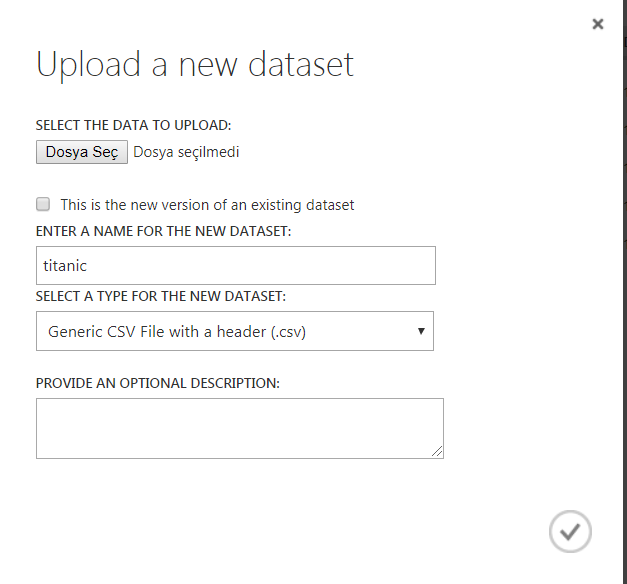The width and height of the screenshot is (627, 584).
Task: Click the "(.csv)" extension text in type selector
Action: tap(282, 331)
